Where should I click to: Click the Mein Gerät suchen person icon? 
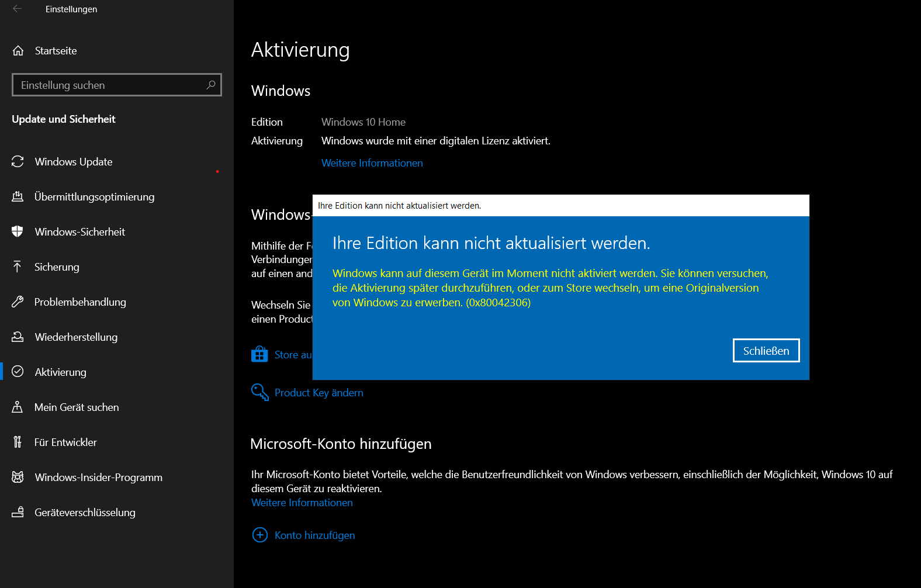pyautogui.click(x=18, y=407)
